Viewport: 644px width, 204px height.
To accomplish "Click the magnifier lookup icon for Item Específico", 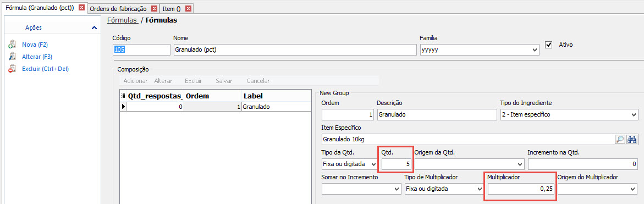I will point(620,139).
